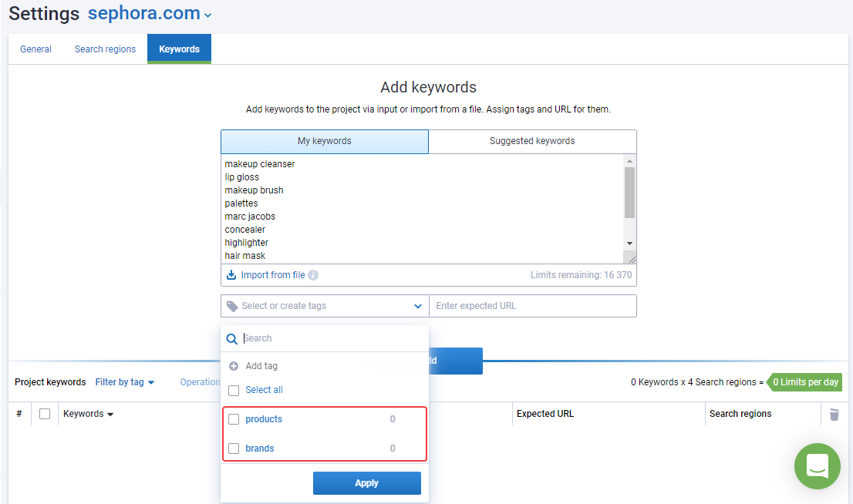
Task: Click the plus icon next to Add tag
Action: 234,366
